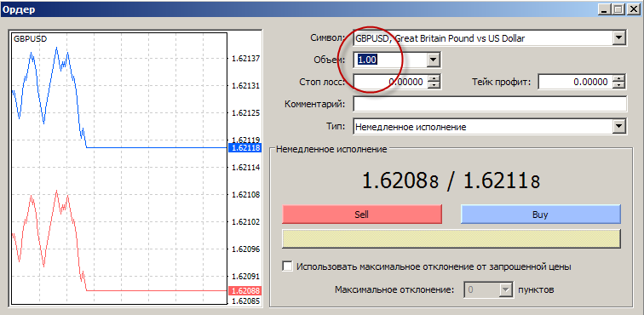Decrease Стоп лосс with down arrow
644x315 pixels.
click(x=434, y=85)
